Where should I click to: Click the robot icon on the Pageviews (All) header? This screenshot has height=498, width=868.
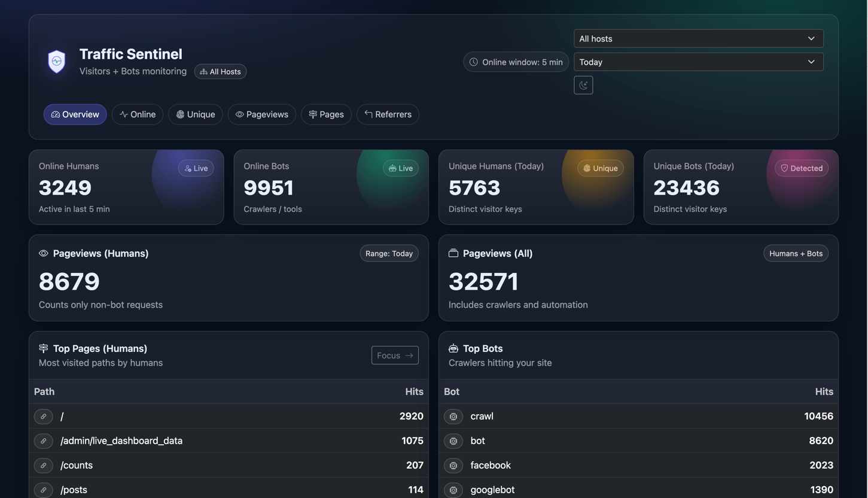453,253
